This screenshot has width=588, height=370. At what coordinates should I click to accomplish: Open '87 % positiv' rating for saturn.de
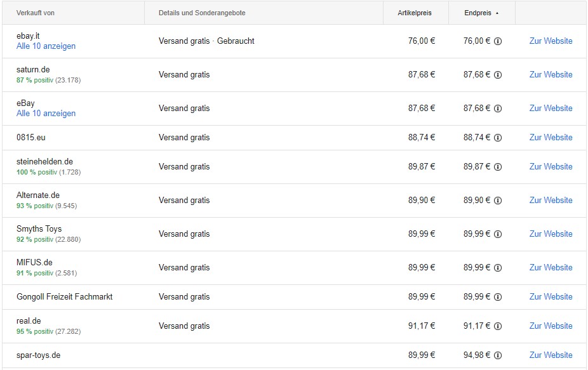(x=35, y=80)
